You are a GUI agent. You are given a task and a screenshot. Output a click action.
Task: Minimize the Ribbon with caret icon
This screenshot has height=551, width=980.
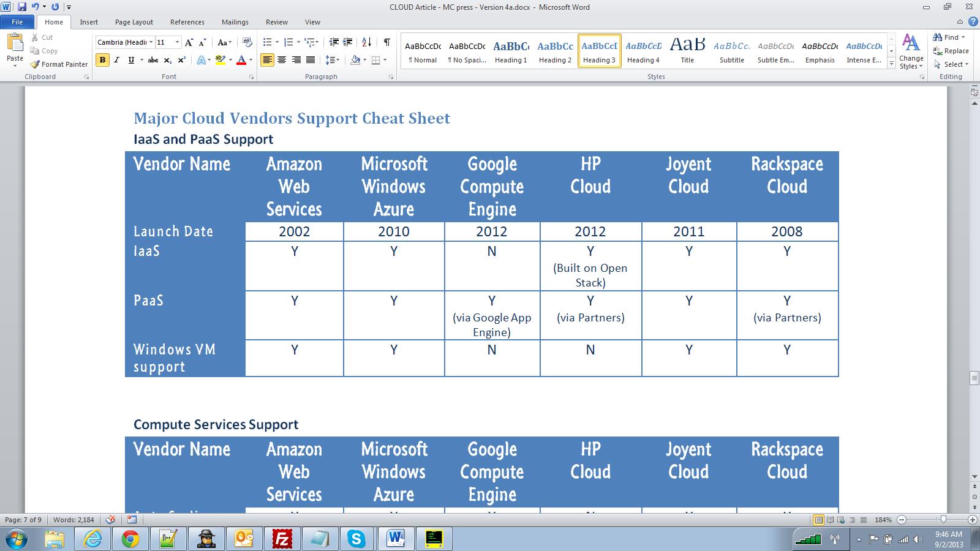pos(960,21)
